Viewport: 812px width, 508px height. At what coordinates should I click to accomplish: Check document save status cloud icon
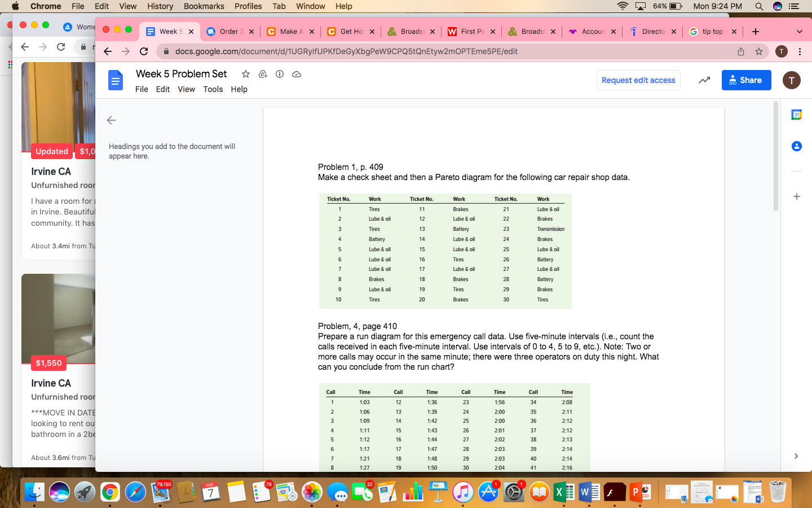297,74
